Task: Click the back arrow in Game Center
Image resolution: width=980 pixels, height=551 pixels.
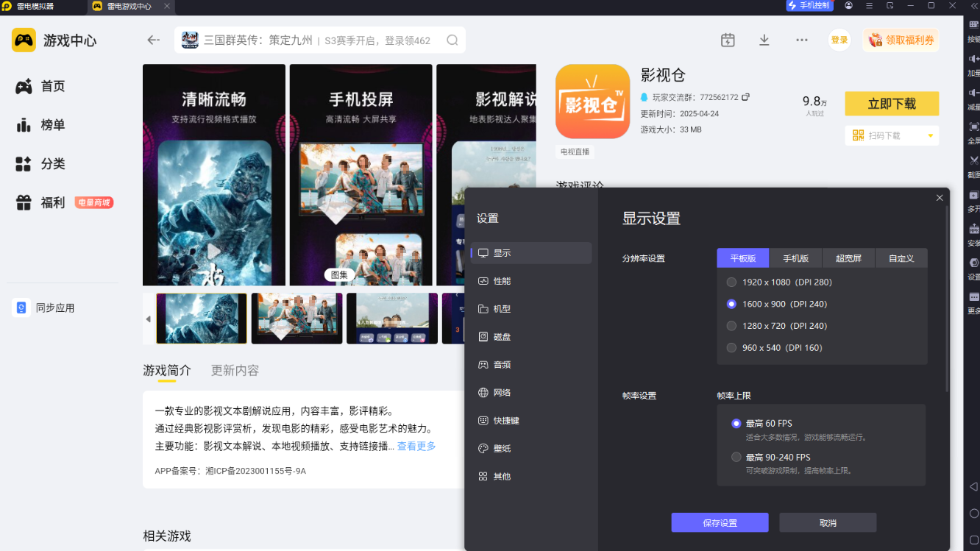Action: [153, 40]
